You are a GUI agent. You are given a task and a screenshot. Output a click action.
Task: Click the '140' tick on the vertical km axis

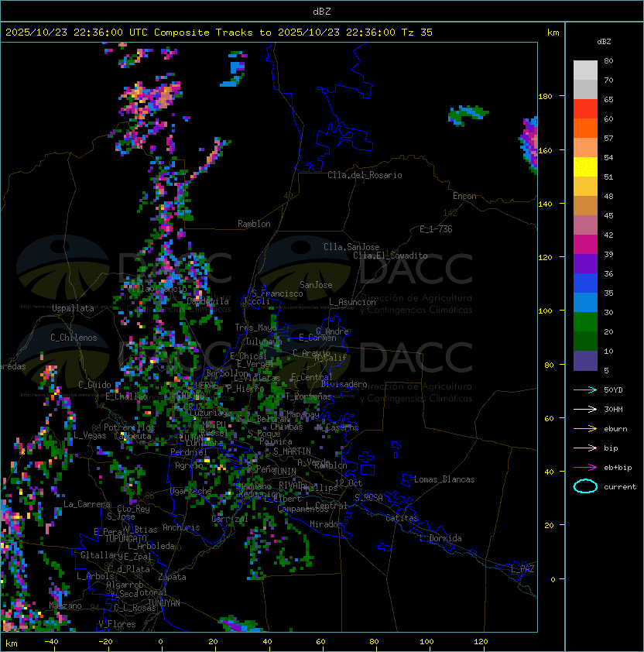pos(545,204)
